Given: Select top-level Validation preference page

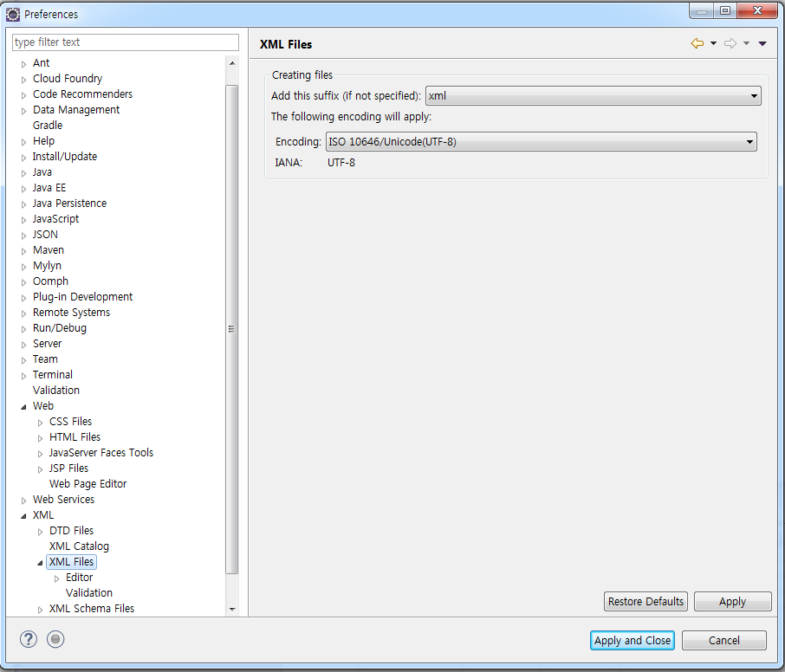Looking at the screenshot, I should (x=56, y=390).
